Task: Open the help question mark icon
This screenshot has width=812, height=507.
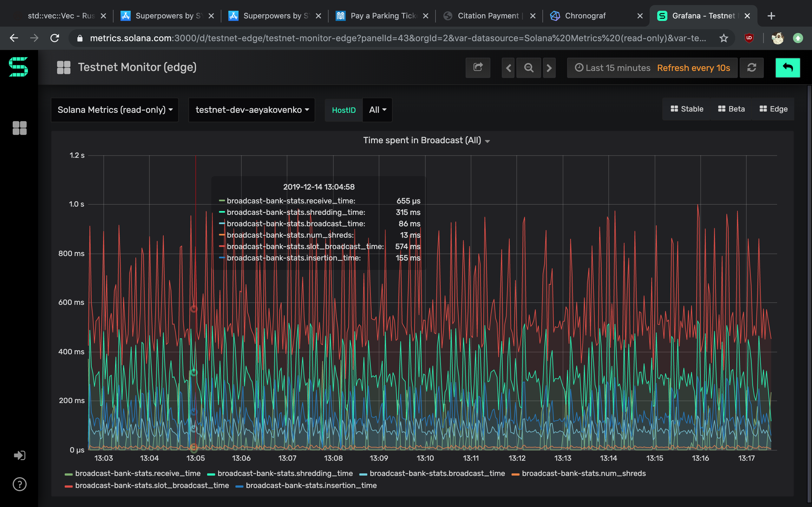Action: [x=19, y=484]
